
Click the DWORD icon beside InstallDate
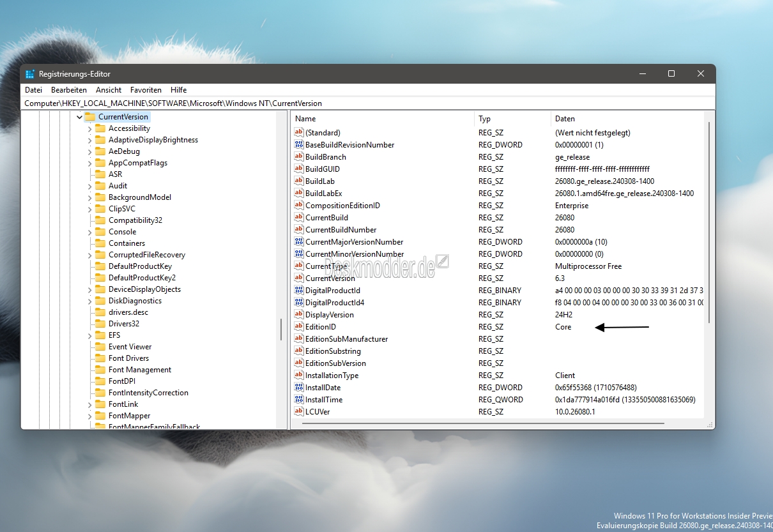coord(299,387)
